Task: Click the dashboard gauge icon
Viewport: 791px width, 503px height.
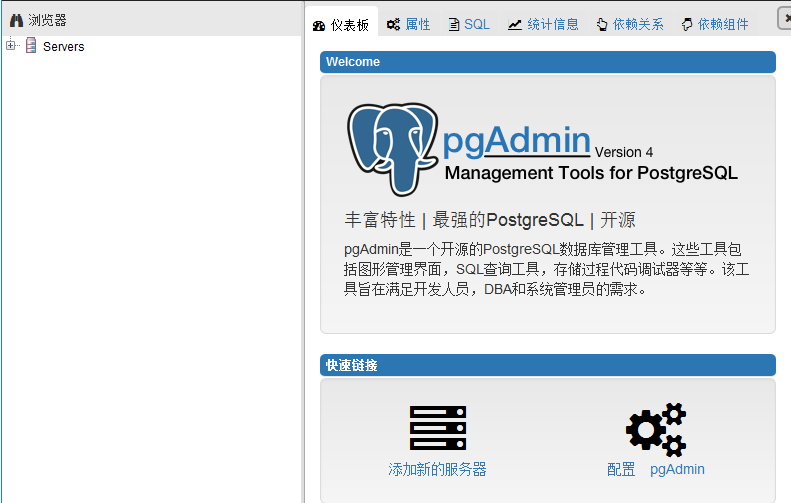Action: coord(319,26)
